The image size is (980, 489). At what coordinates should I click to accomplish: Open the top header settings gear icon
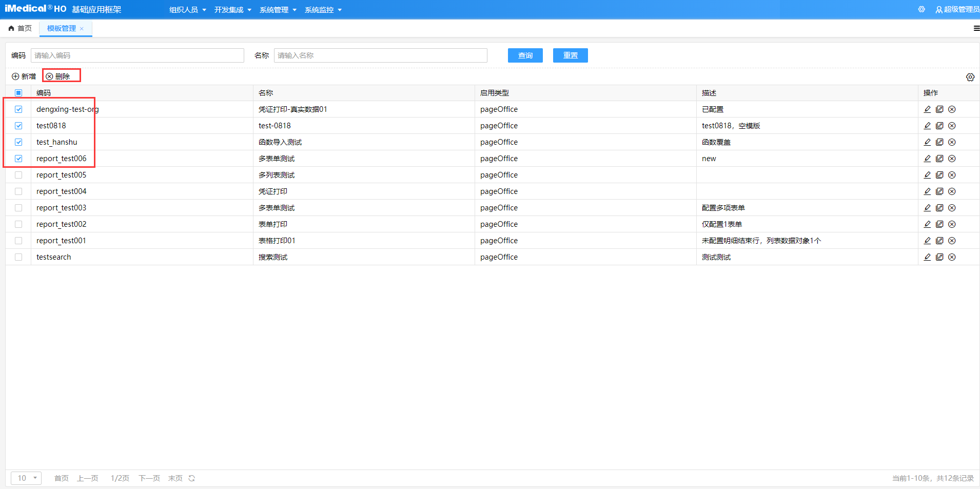(x=922, y=9)
